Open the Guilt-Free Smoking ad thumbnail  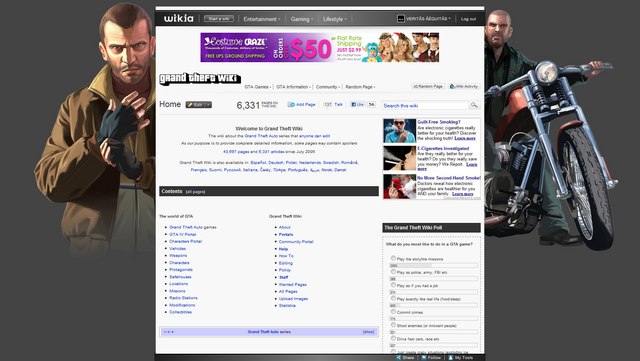click(x=399, y=131)
